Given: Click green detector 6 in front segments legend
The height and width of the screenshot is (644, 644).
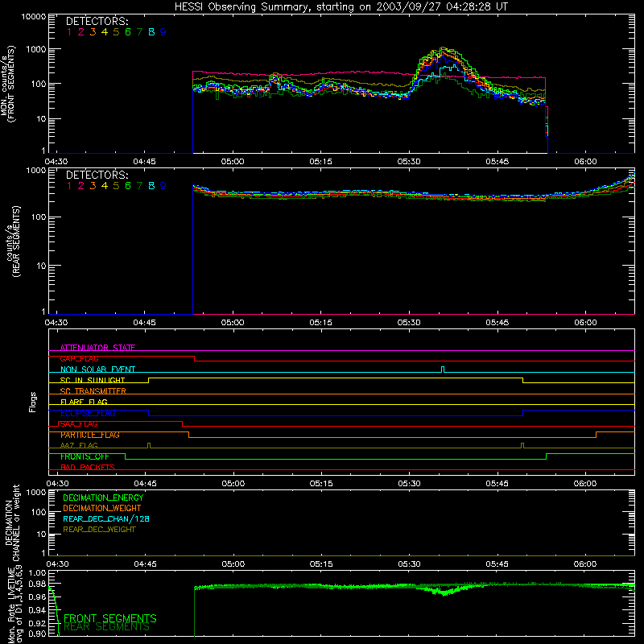Looking at the screenshot, I should (128, 32).
